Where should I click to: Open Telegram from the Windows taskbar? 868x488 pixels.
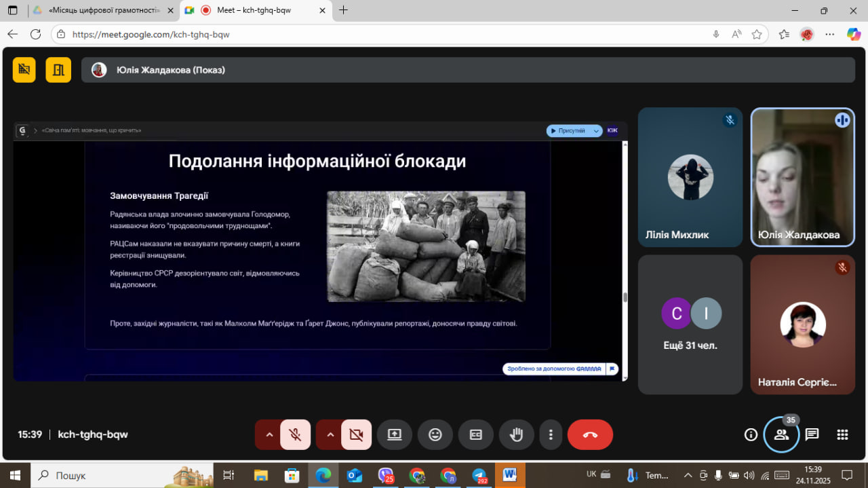(479, 476)
